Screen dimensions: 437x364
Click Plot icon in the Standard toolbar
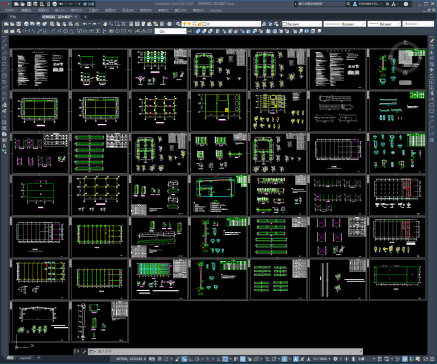click(x=26, y=24)
